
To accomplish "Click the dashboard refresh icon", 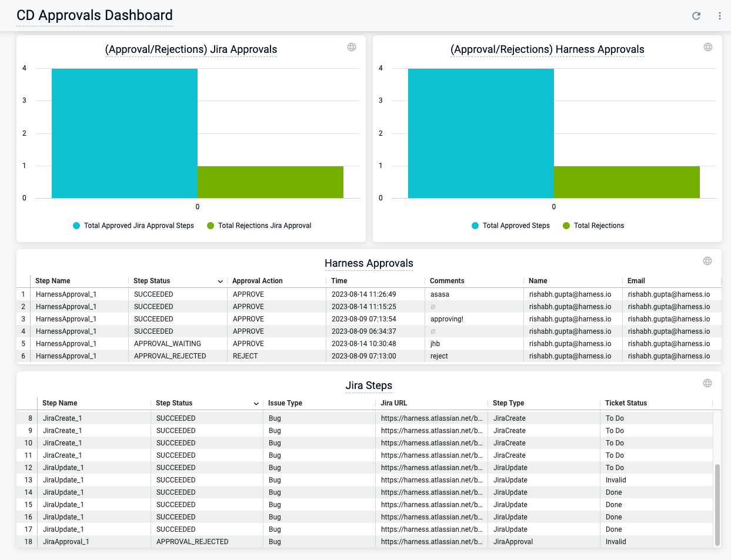I will [x=696, y=16].
